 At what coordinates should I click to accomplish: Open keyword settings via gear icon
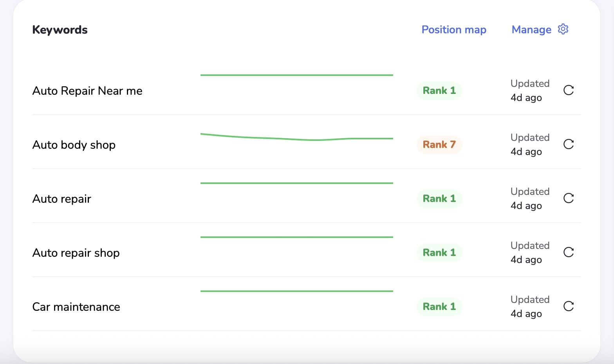pyautogui.click(x=563, y=29)
